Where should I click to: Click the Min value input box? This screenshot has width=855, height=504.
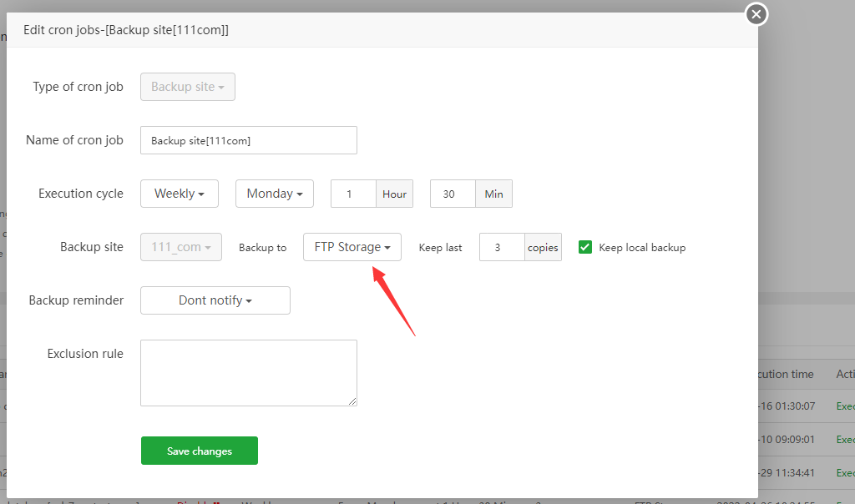point(453,194)
